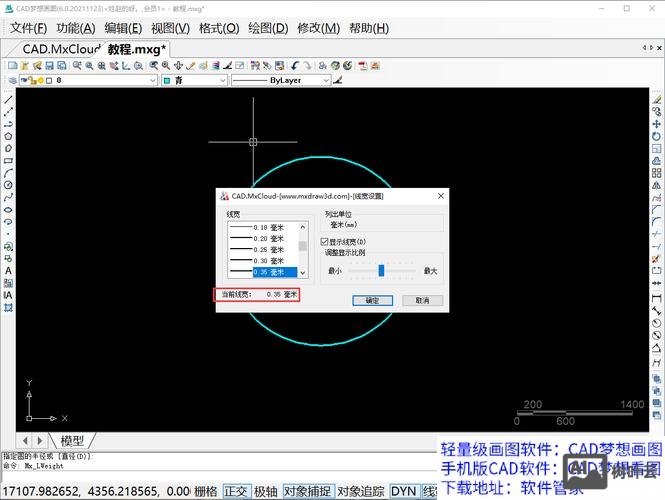Select the Erase tool at top right
The width and height of the screenshot is (665, 500).
657,100
